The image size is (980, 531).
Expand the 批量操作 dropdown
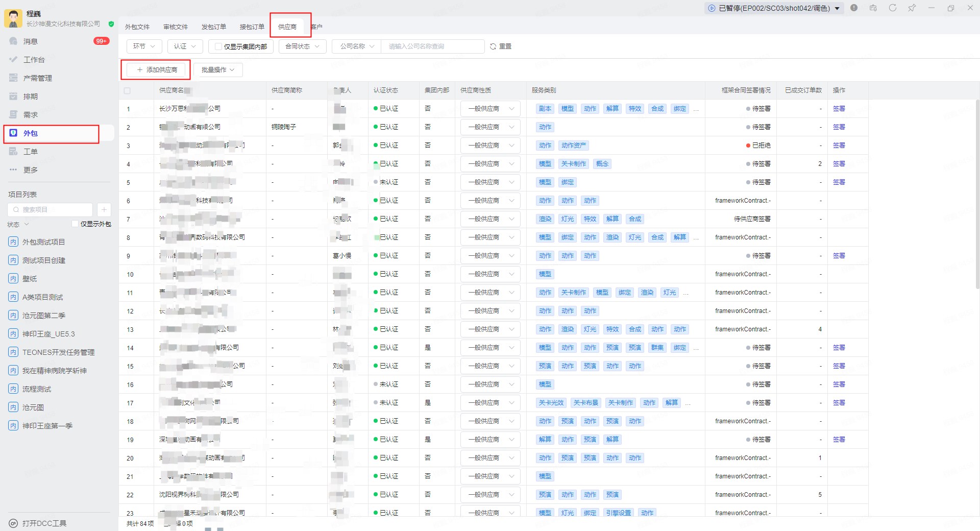pos(218,70)
